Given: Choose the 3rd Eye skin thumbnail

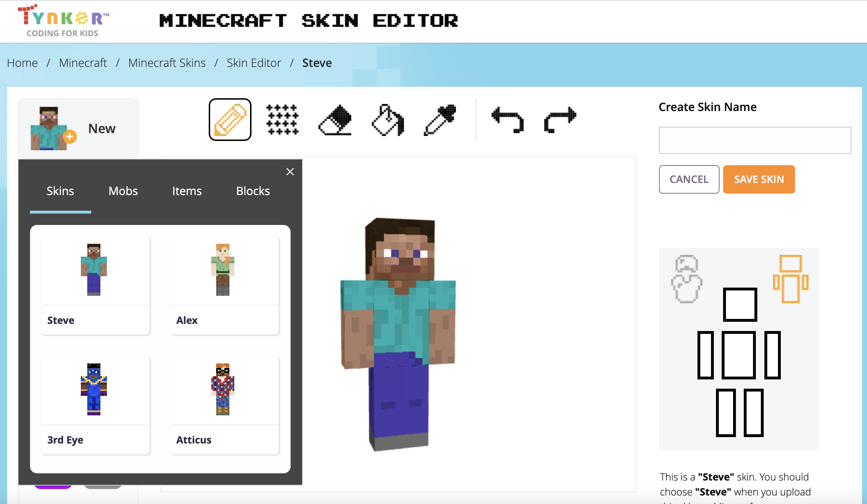Looking at the screenshot, I should point(96,405).
